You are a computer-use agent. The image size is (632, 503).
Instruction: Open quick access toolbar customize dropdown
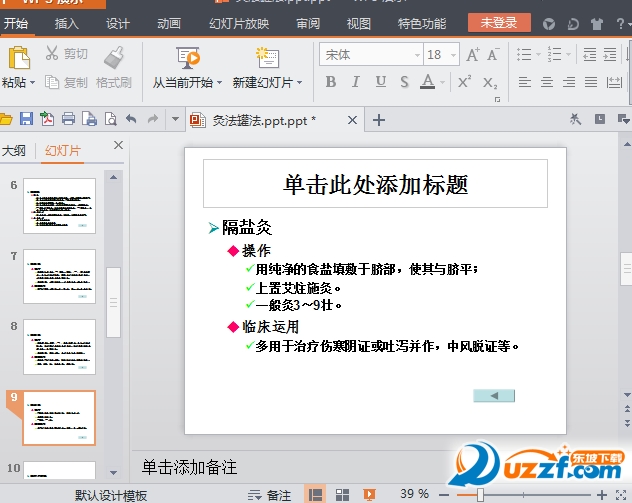pyautogui.click(x=175, y=119)
